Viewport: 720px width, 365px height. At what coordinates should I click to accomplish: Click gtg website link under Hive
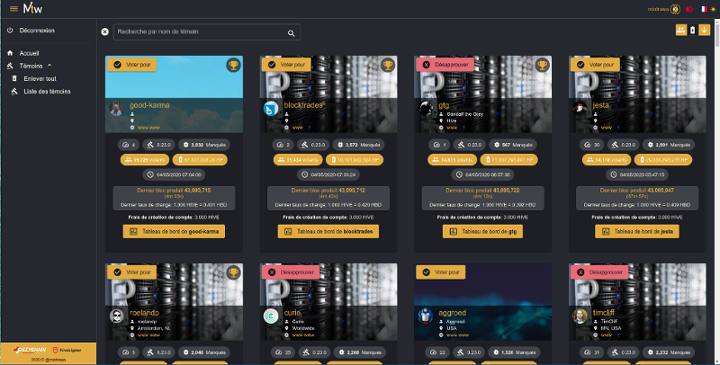point(452,128)
